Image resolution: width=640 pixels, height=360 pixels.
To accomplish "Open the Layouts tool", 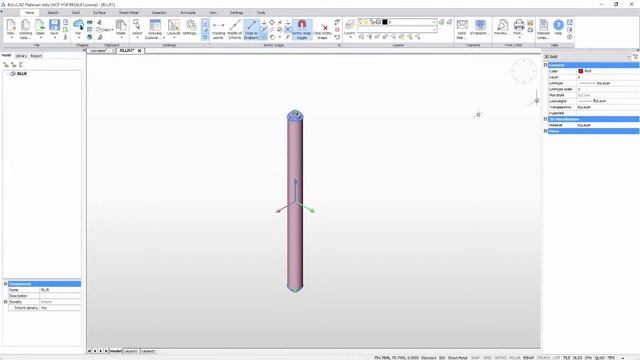I will point(173,29).
